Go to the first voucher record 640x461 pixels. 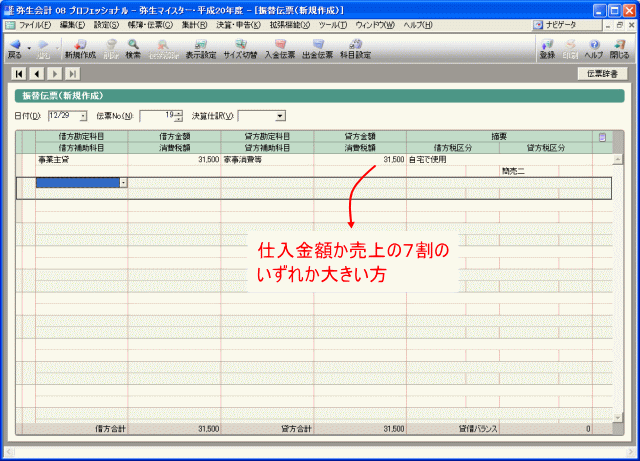click(x=19, y=74)
